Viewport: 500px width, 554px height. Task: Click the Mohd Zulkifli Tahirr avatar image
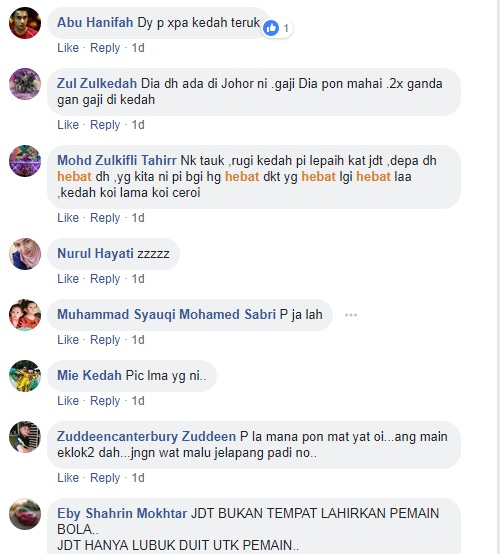pos(25,161)
